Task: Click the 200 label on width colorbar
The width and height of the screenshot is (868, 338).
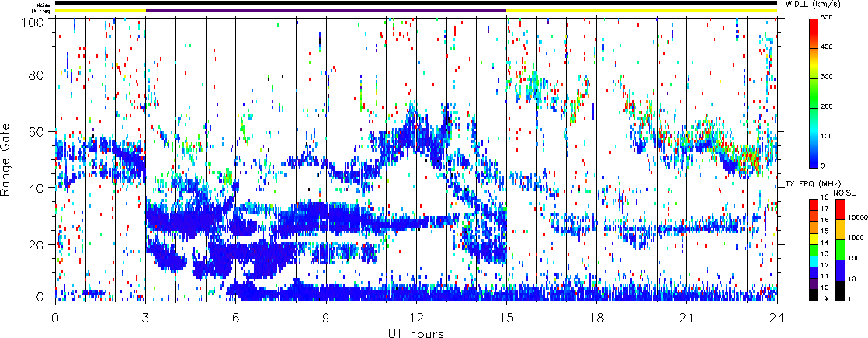Action: (828, 107)
